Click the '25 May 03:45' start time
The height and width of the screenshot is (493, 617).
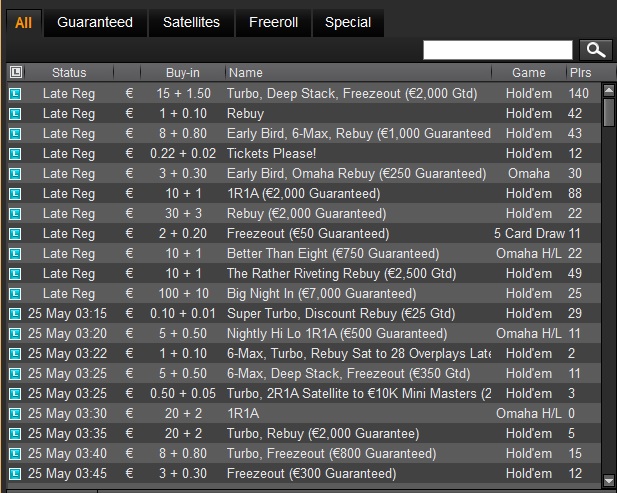pos(67,473)
